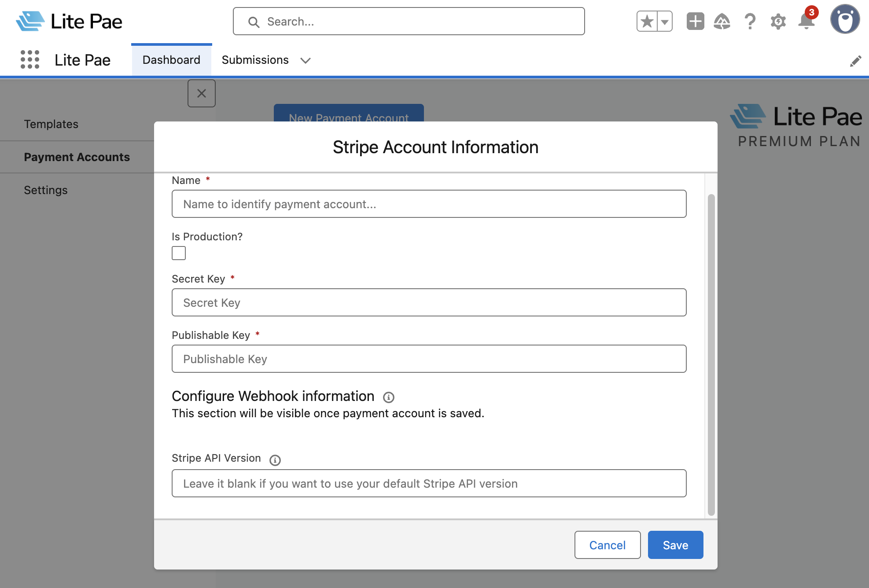Click the Secret Key input field

pos(429,302)
